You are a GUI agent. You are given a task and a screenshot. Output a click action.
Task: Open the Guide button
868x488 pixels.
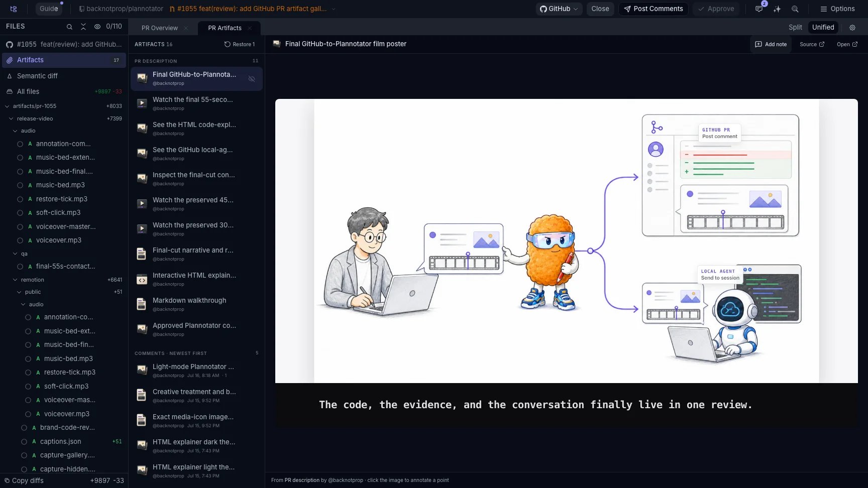pyautogui.click(x=49, y=9)
